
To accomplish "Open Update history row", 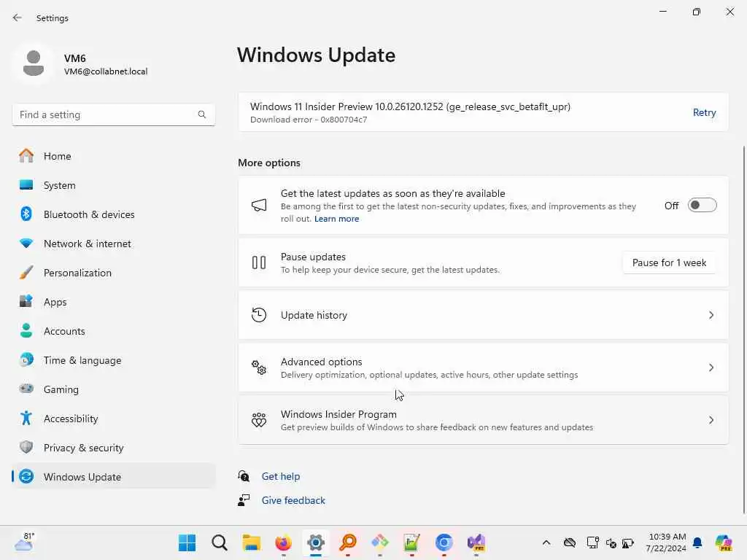I will tap(483, 315).
